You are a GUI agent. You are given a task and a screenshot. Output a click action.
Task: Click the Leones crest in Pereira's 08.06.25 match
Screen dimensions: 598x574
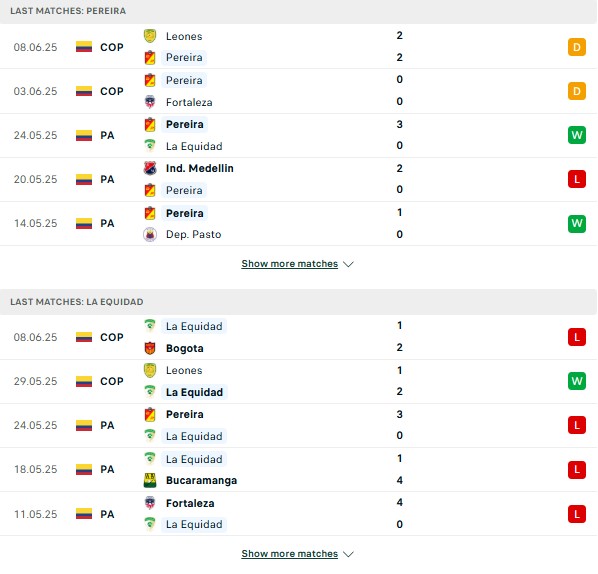[x=150, y=36]
